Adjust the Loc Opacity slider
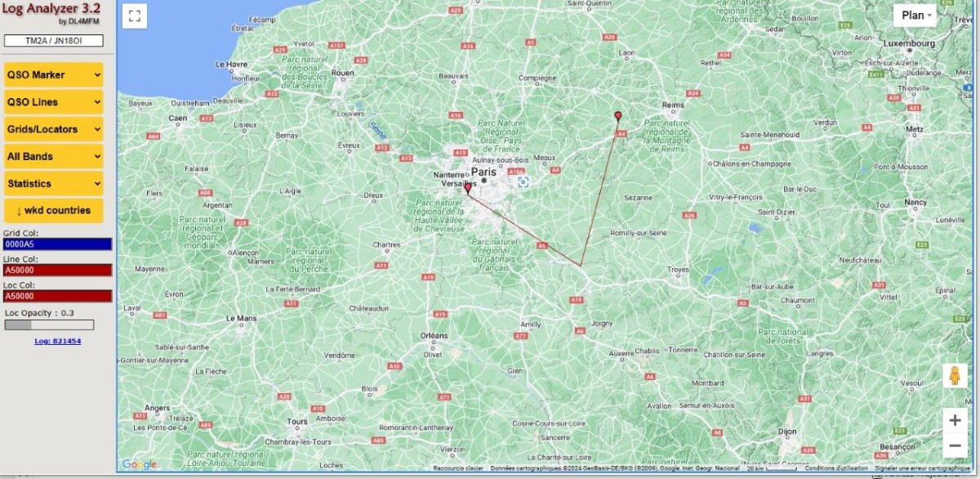The image size is (980, 479). (49, 325)
